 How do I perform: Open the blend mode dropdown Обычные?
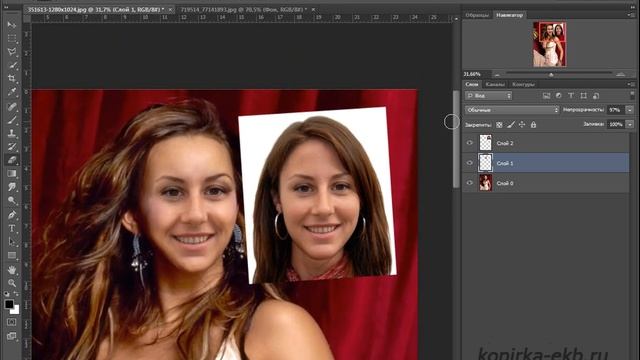click(x=512, y=110)
